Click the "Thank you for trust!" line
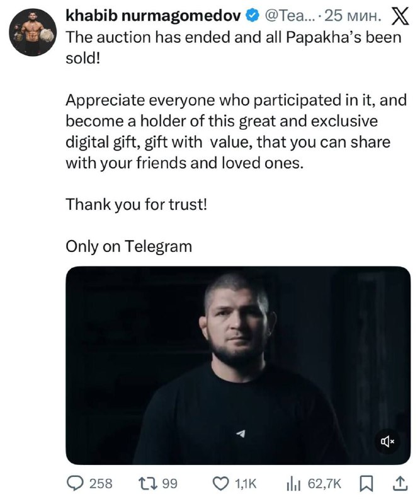Screen dimensions: 420x504 (136, 205)
